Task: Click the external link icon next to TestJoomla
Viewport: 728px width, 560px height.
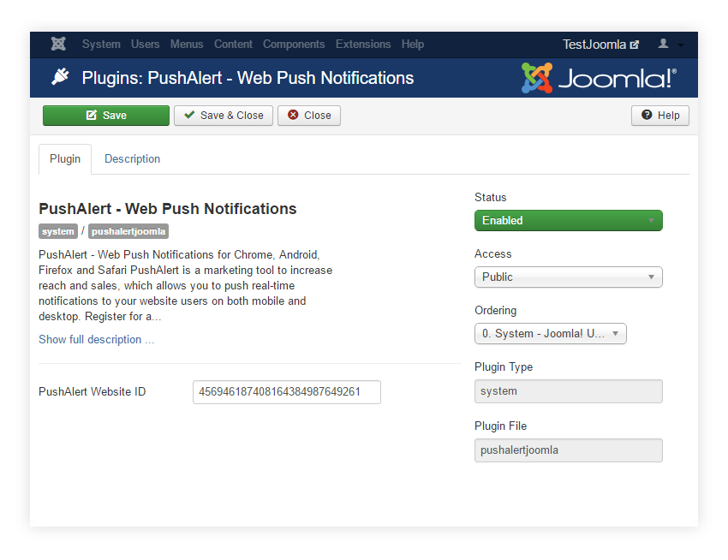Action: point(634,45)
